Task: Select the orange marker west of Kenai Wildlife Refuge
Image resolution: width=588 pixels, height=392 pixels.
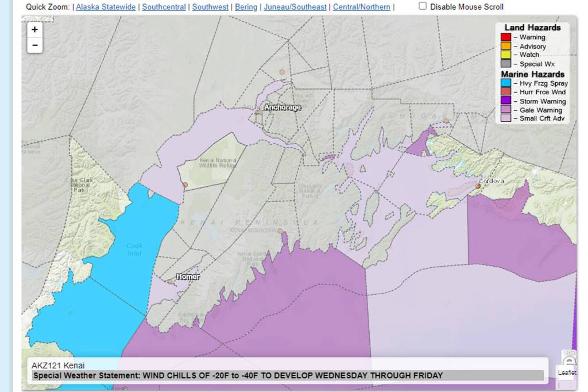Action: pos(185,185)
